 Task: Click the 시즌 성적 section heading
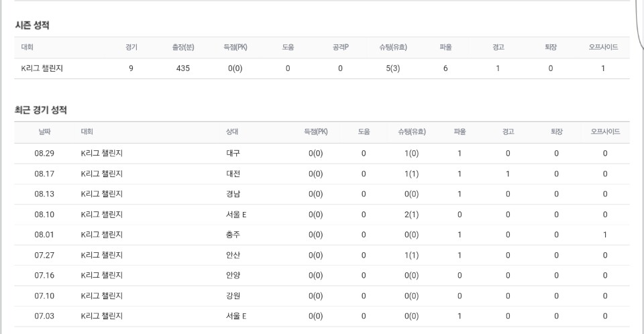point(32,25)
